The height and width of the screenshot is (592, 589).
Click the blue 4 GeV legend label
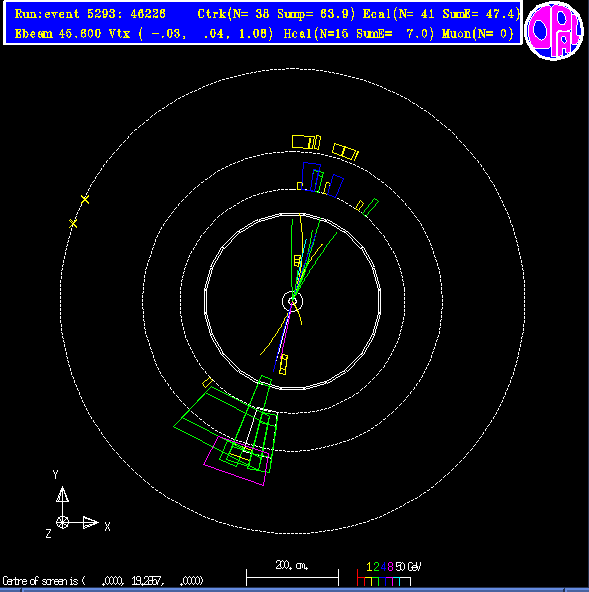383,567
